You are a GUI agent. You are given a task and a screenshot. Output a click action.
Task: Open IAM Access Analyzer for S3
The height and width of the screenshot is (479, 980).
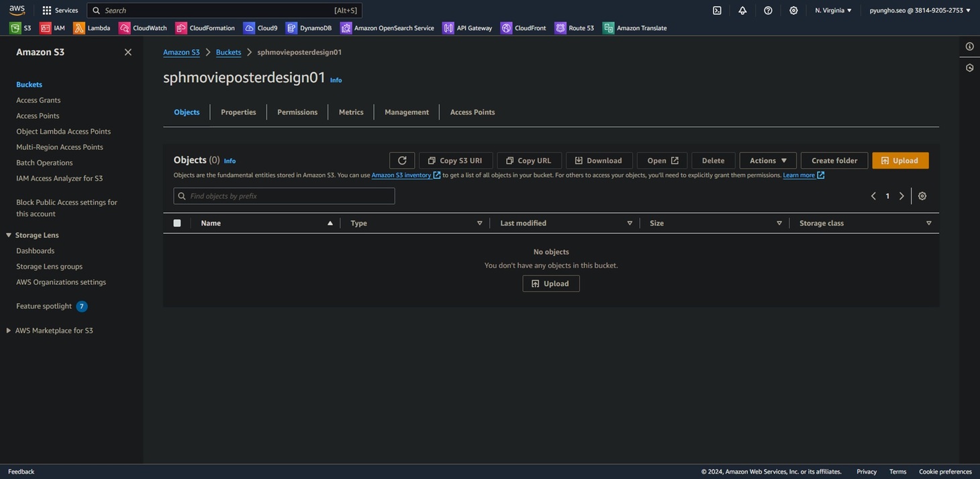[60, 178]
